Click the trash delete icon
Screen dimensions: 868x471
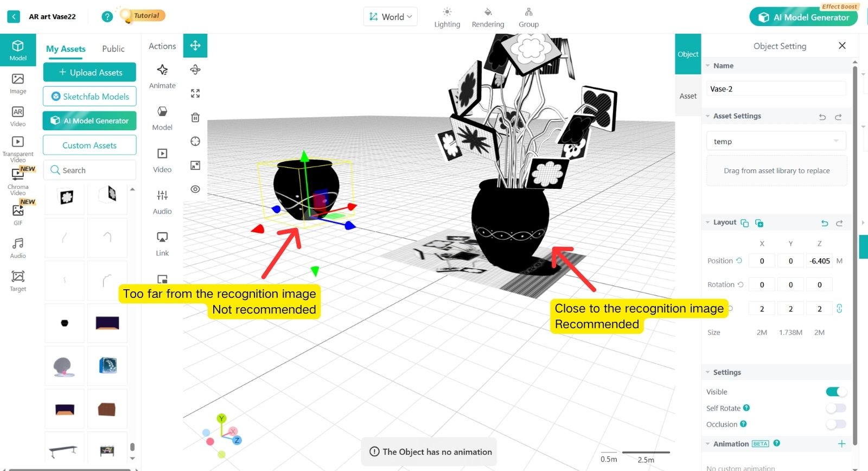[x=195, y=117]
